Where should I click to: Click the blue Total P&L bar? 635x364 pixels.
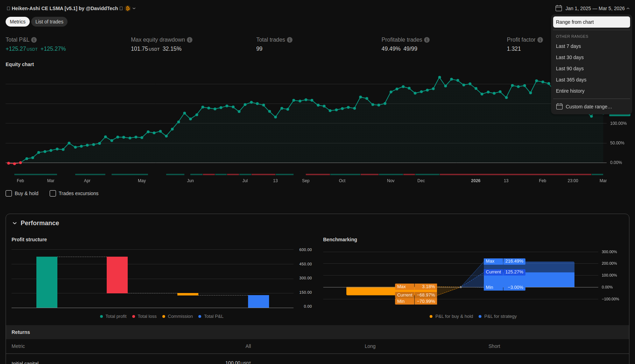[x=258, y=301]
